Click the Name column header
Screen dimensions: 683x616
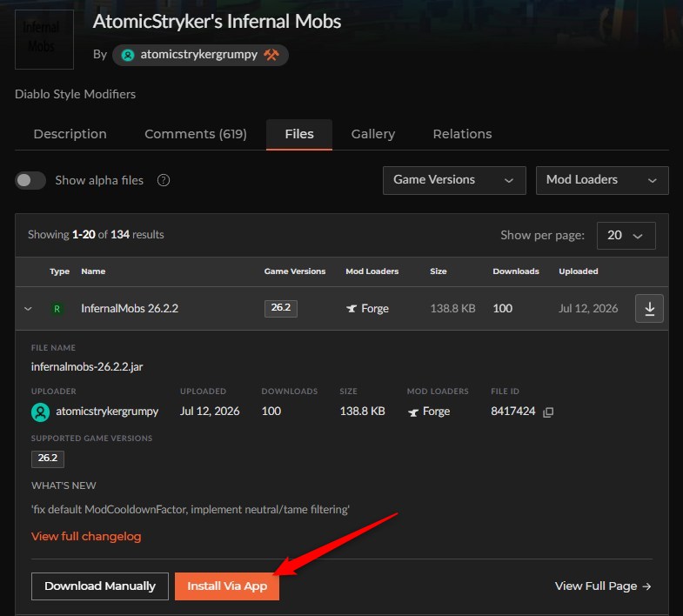pyautogui.click(x=93, y=271)
